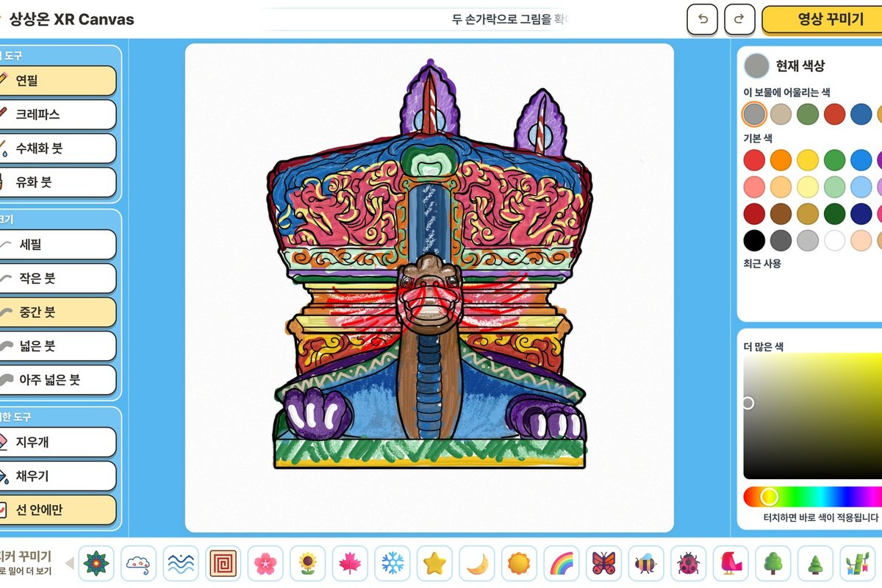
Task: Pick the bee sticker
Action: pos(646,564)
